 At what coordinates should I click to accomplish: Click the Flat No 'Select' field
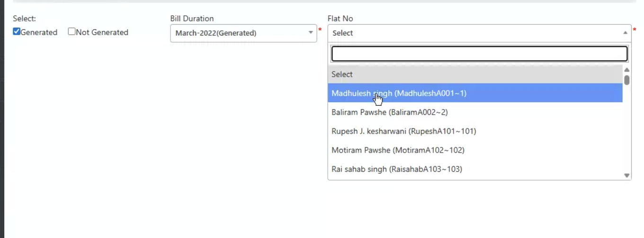[474, 33]
